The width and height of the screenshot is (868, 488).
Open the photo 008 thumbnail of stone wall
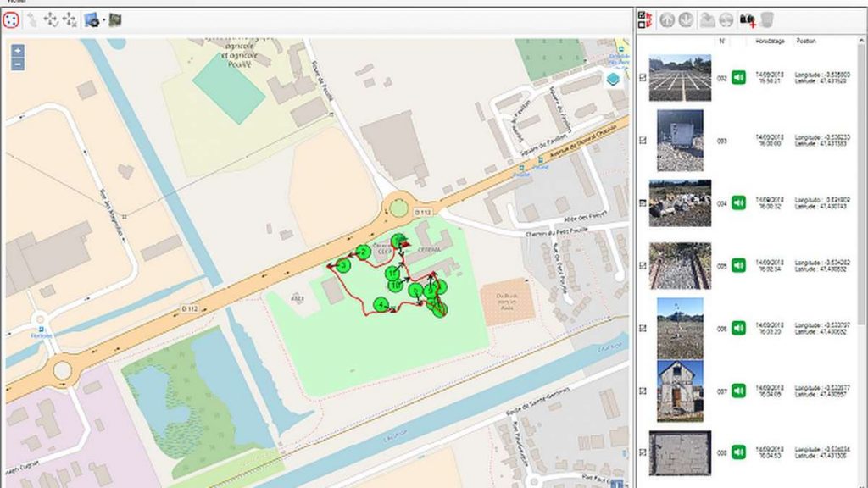point(680,453)
